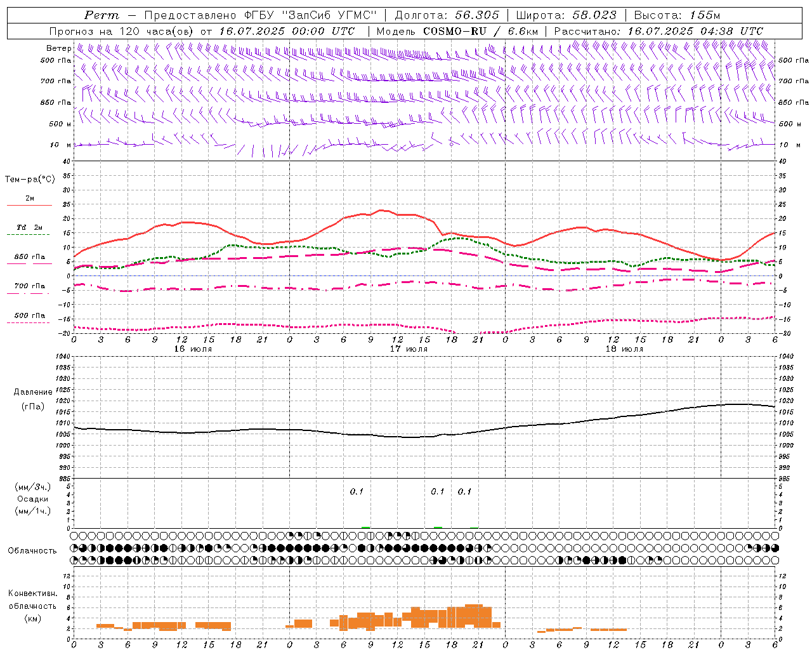Click the "Высота: 155м" header field
The image size is (812, 650).
(677, 15)
